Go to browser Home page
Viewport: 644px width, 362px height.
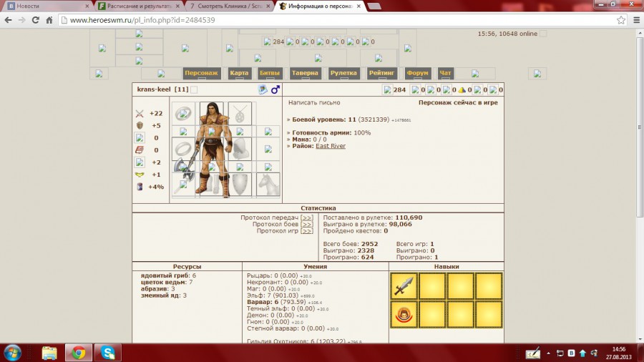49,20
